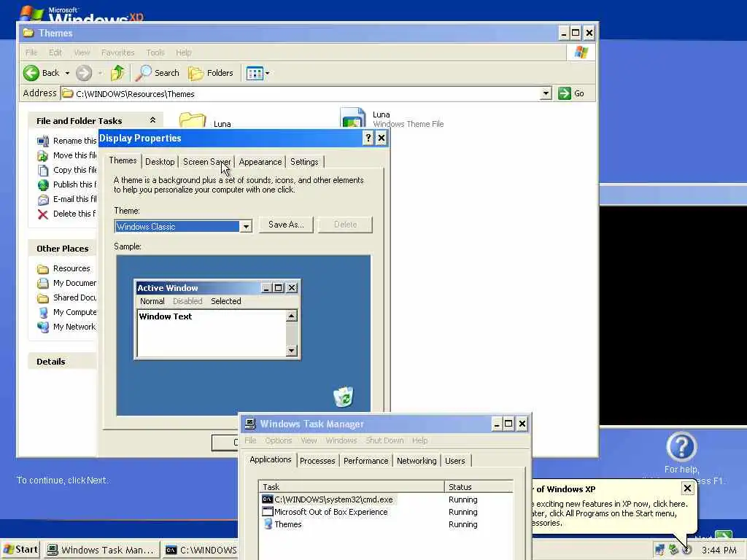Click the sample window scroll down arrow
Screen dimensions: 747x560
point(292,351)
